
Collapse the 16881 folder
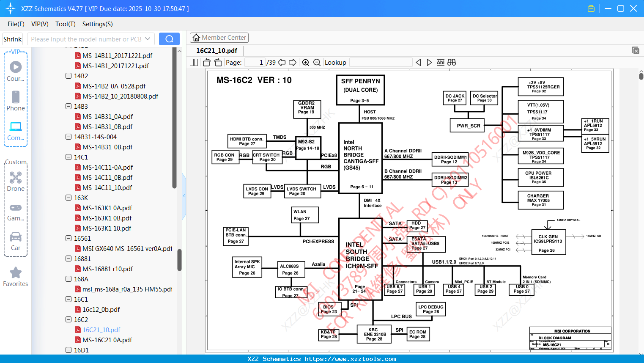coord(69,259)
